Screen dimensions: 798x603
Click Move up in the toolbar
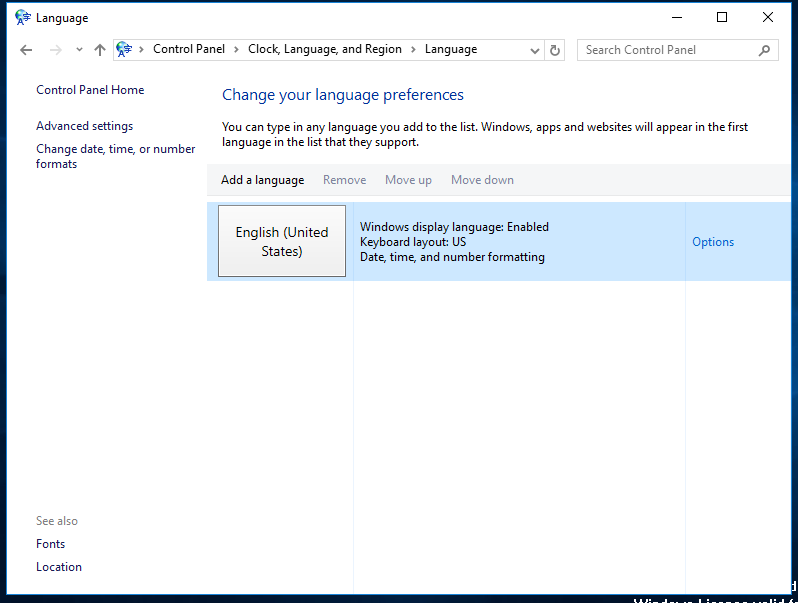(408, 180)
